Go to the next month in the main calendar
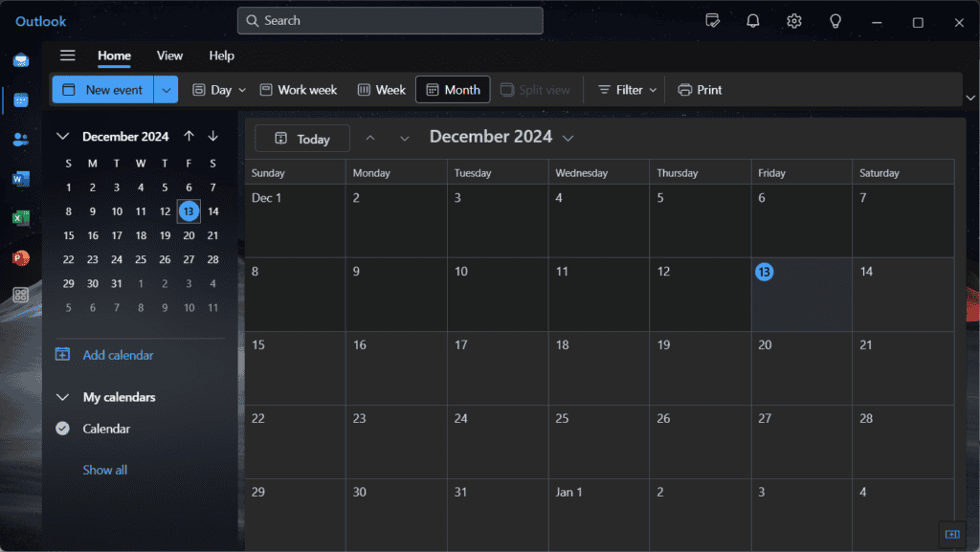The height and width of the screenshot is (552, 980). 405,138
